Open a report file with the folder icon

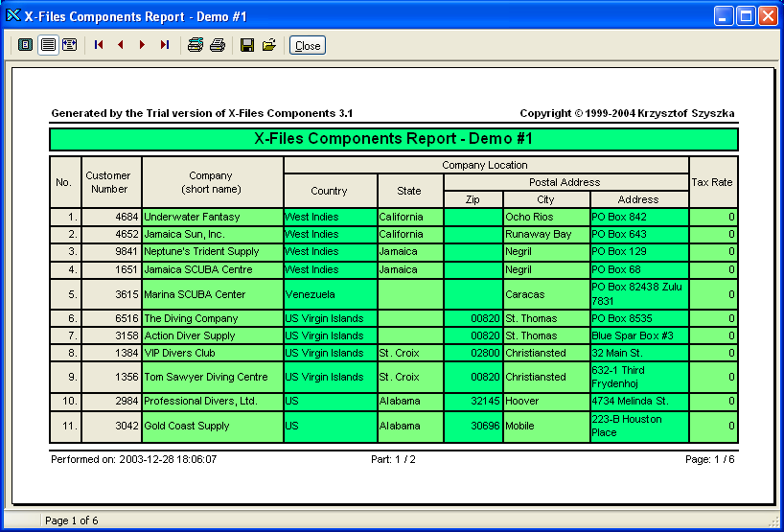(x=269, y=45)
